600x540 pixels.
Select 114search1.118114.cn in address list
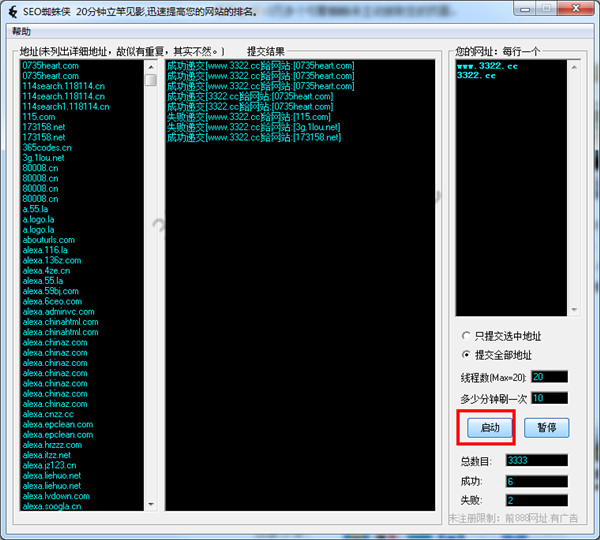[66, 106]
